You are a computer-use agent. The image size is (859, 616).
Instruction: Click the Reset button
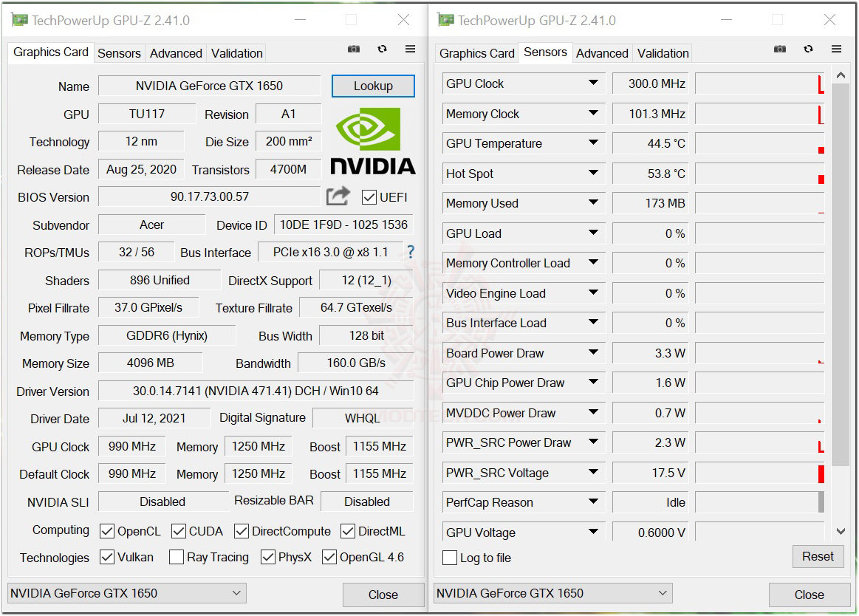(x=818, y=556)
